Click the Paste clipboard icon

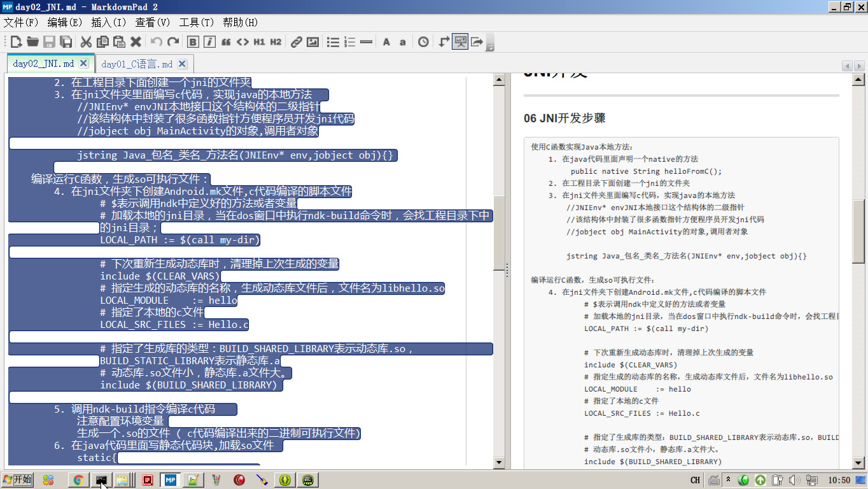point(119,42)
